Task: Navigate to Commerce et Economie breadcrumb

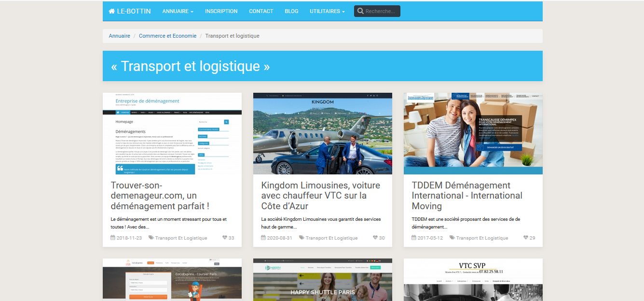Action: point(167,36)
